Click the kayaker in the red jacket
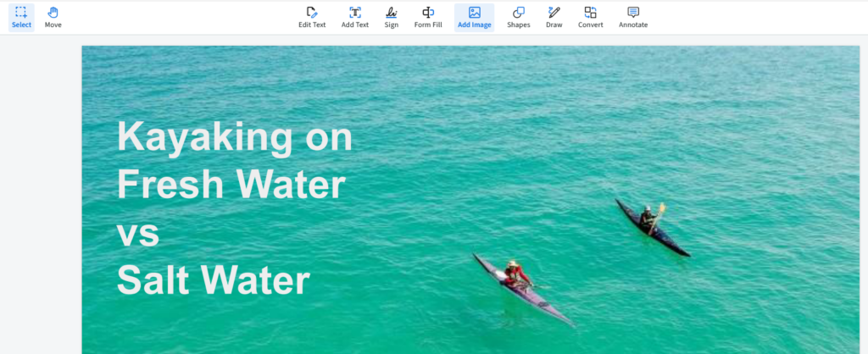Viewport: 868px width, 354px height. point(515,274)
